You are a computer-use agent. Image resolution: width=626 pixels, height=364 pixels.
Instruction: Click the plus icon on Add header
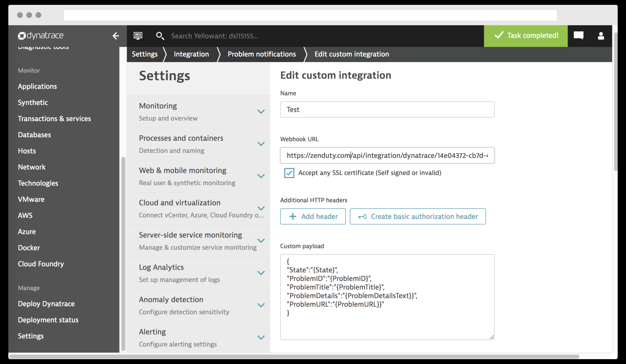293,217
